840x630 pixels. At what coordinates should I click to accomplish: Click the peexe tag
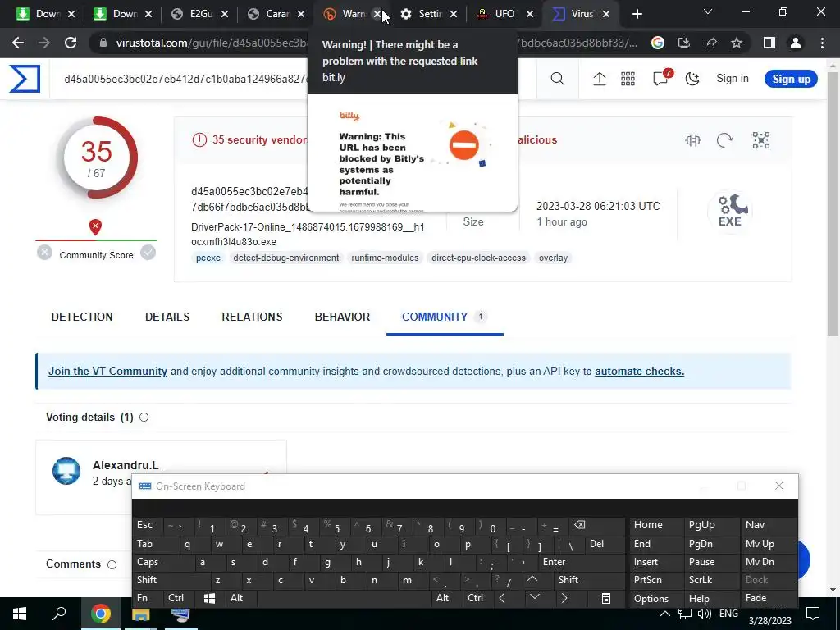208,258
